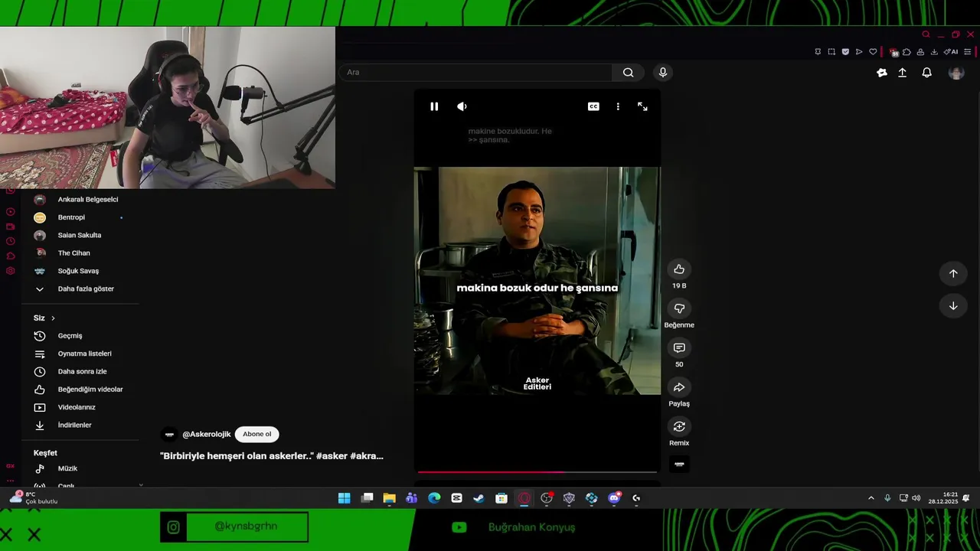Image resolution: width=980 pixels, height=551 pixels.
Task: Open the sound source thumbnail below Remix
Action: 679,464
